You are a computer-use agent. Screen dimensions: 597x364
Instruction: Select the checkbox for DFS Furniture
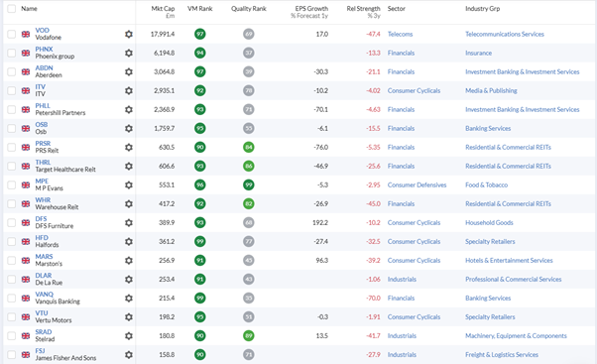[x=12, y=223]
